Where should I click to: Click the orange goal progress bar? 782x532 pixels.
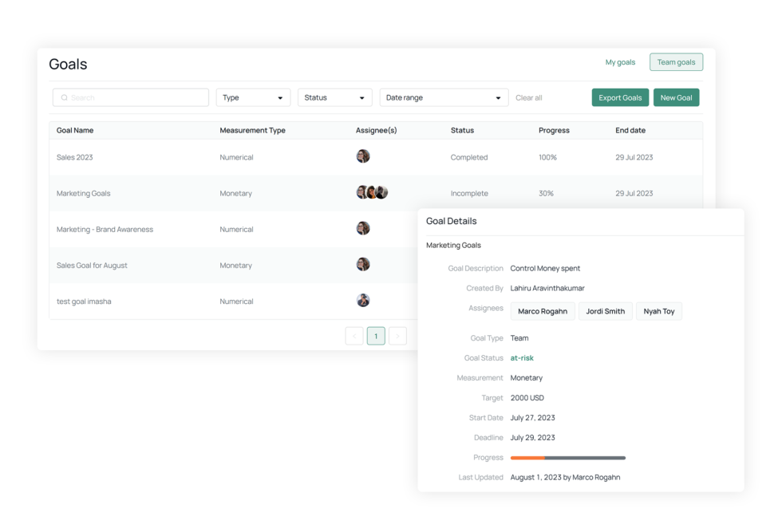coord(567,458)
